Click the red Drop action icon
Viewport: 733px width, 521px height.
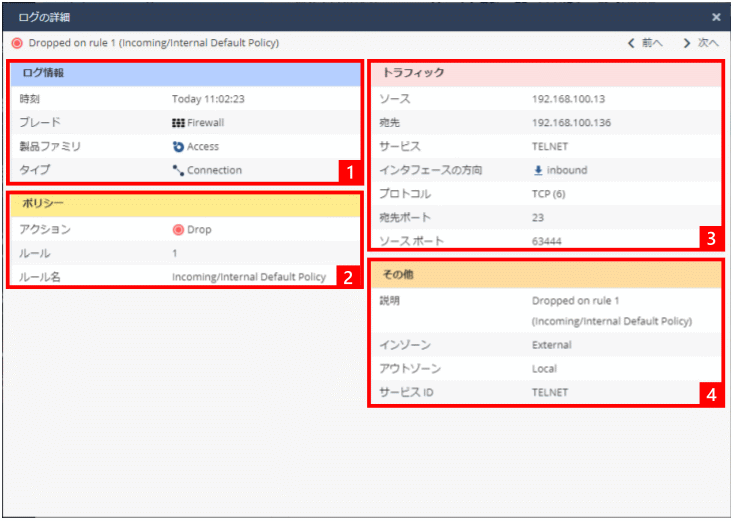[x=179, y=230]
